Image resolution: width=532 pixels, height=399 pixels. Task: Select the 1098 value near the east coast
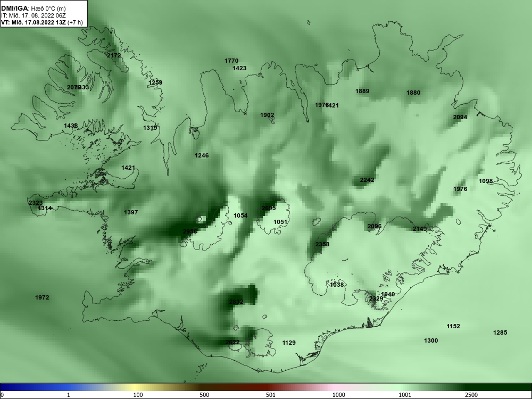tap(486, 181)
